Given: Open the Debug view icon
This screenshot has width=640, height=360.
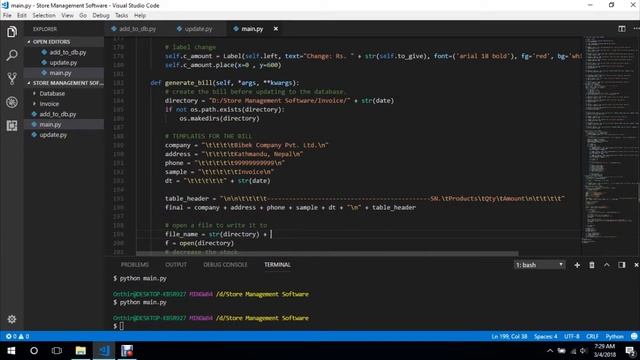Looking at the screenshot, I should point(12,102).
